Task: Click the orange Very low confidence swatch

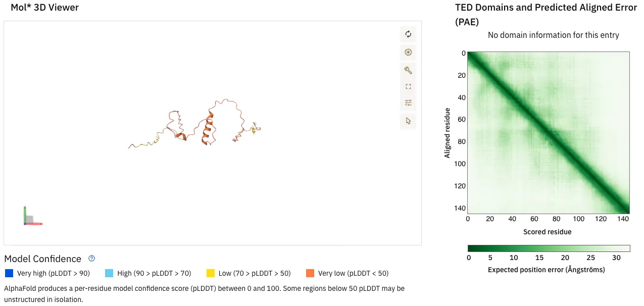Action: pos(310,273)
